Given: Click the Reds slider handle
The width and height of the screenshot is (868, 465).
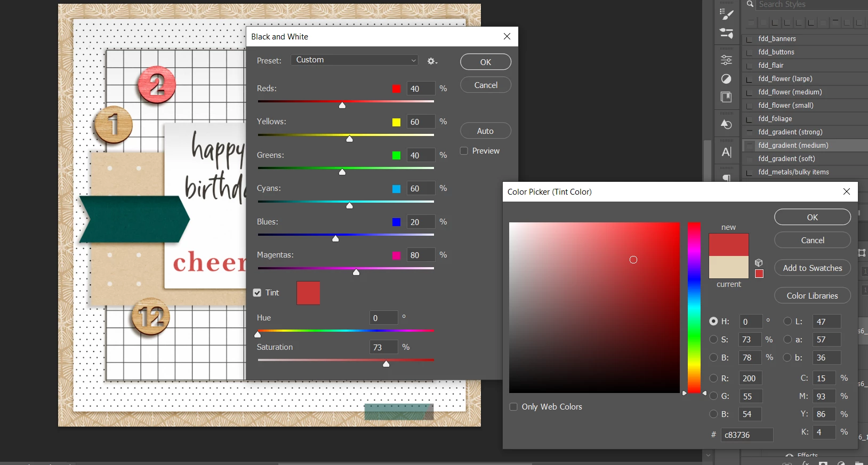Looking at the screenshot, I should pyautogui.click(x=342, y=106).
